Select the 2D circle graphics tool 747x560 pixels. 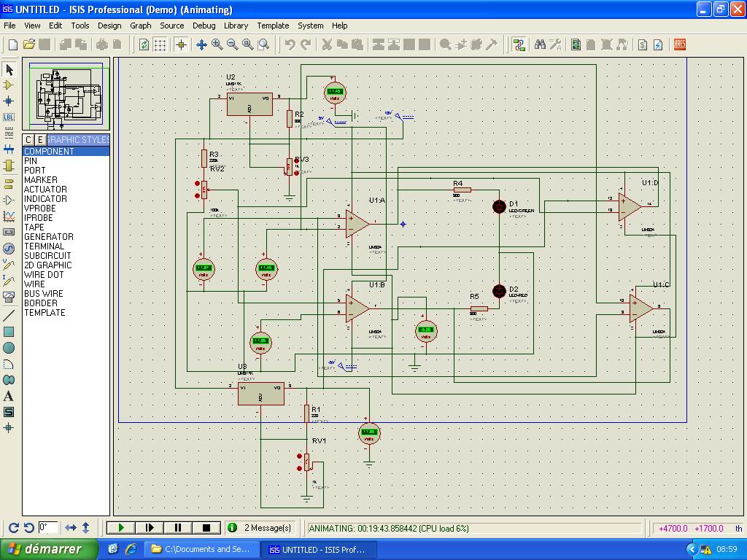pos(9,348)
